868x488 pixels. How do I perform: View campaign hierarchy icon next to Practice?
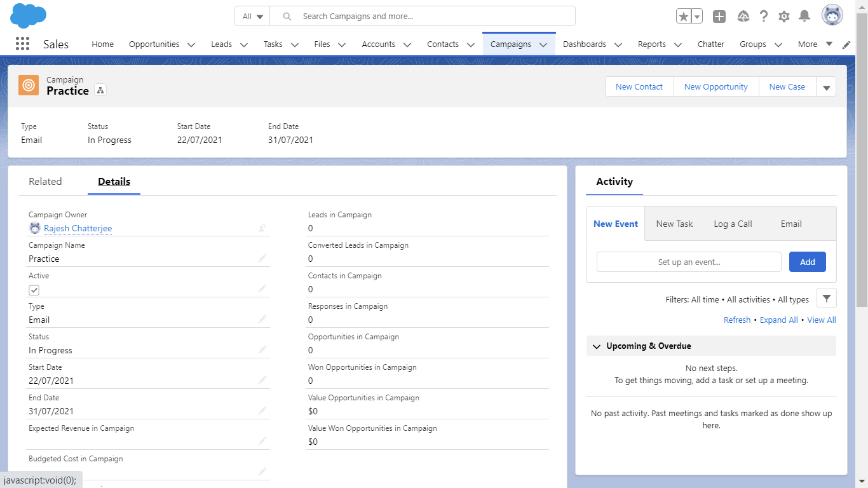(100, 90)
